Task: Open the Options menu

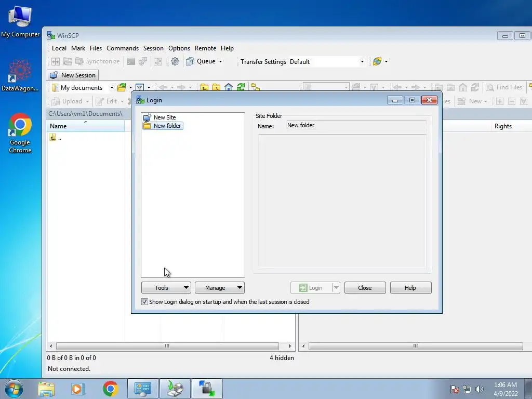Action: 179,48
